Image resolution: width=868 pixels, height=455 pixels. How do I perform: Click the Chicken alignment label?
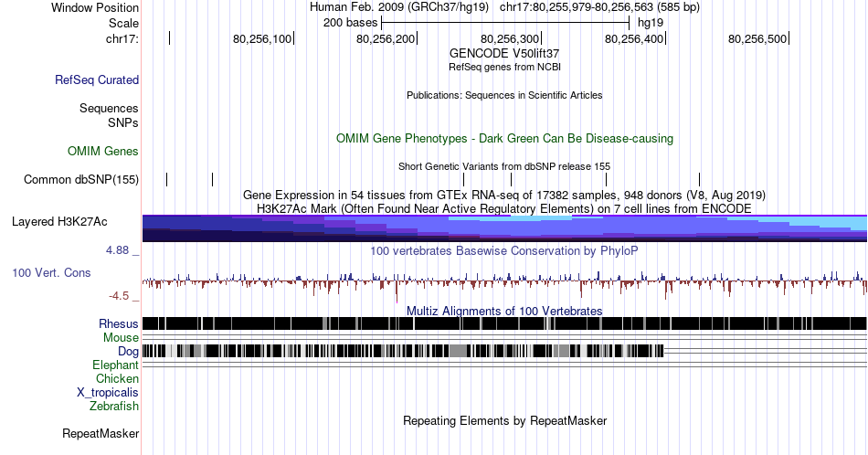(x=117, y=378)
